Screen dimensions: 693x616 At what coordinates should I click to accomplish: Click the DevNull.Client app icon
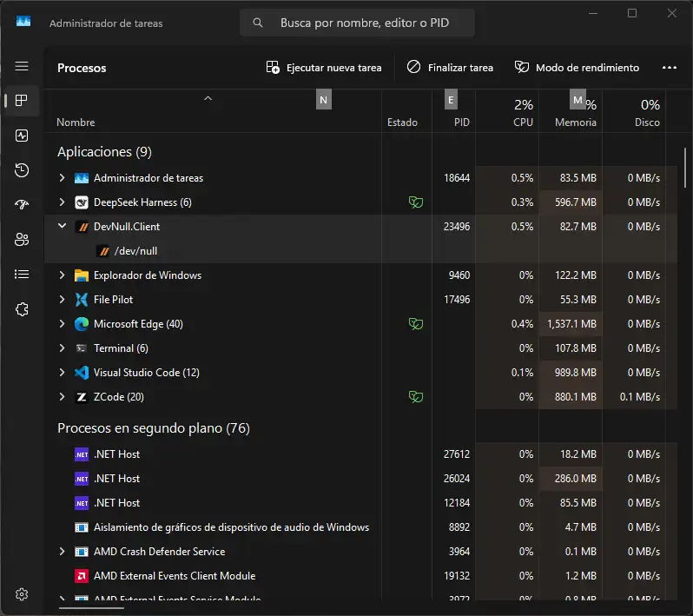pos(82,227)
